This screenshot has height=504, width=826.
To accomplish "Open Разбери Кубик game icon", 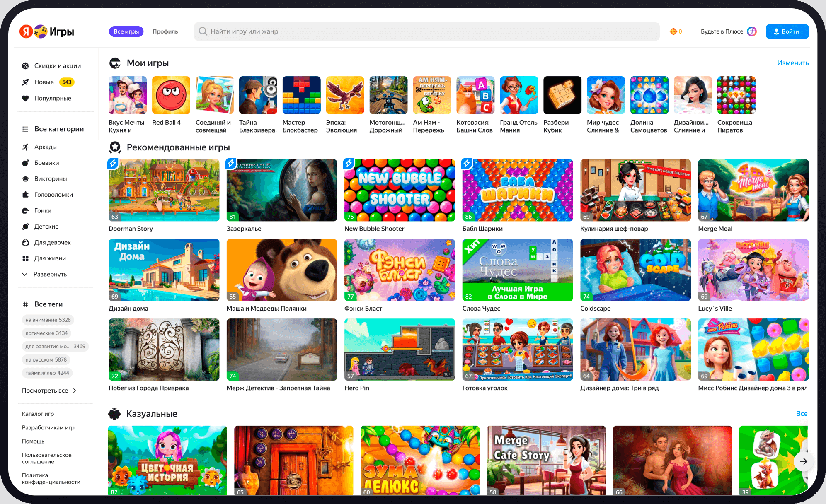I will [562, 95].
